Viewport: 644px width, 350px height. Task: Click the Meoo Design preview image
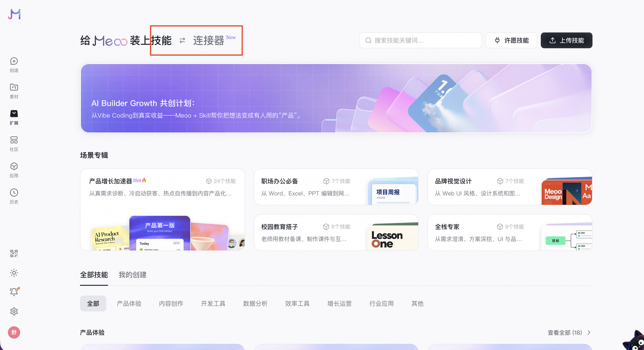566,191
